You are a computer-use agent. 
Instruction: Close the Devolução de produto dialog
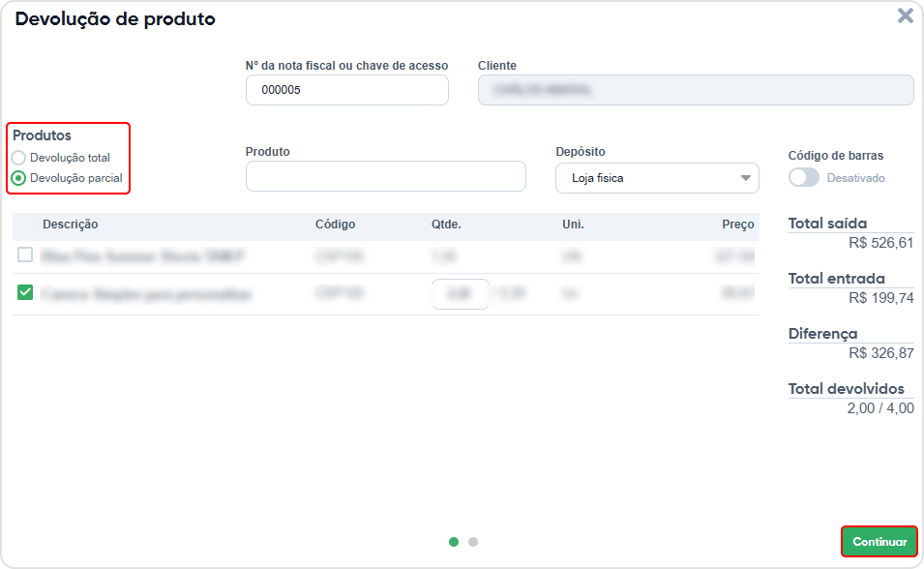point(906,15)
